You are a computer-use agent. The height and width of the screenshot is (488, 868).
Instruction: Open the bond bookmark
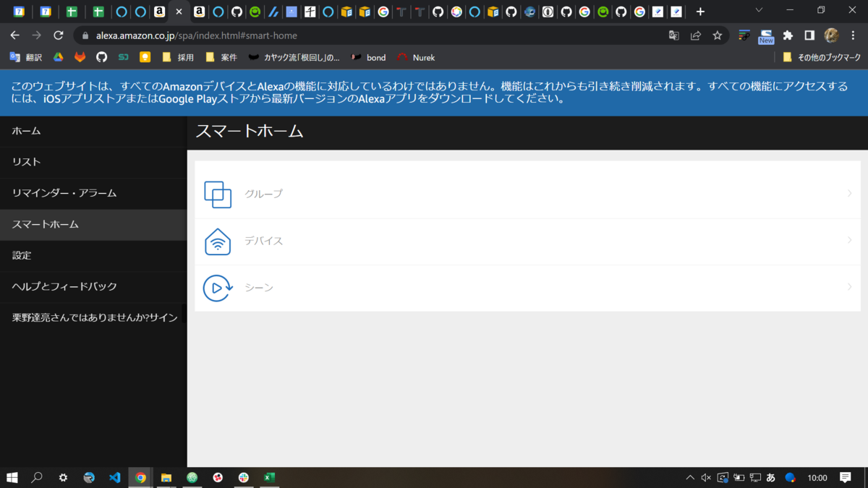pyautogui.click(x=369, y=57)
